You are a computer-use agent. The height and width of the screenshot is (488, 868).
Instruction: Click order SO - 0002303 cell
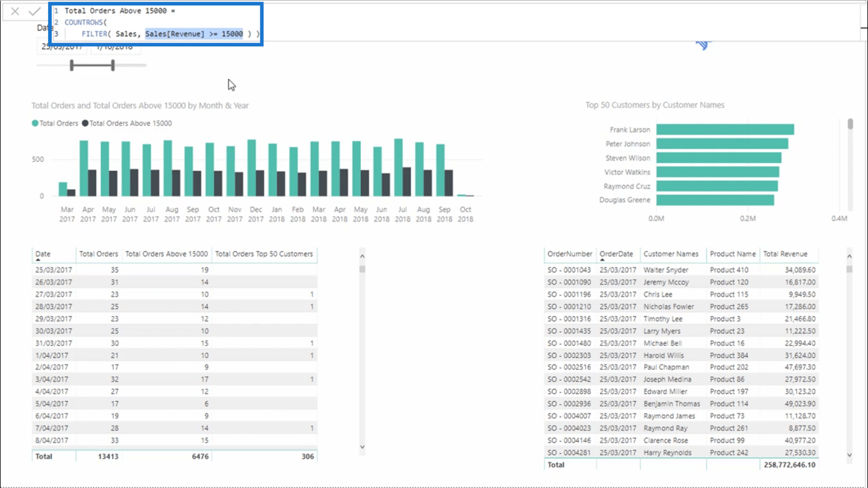pos(569,356)
